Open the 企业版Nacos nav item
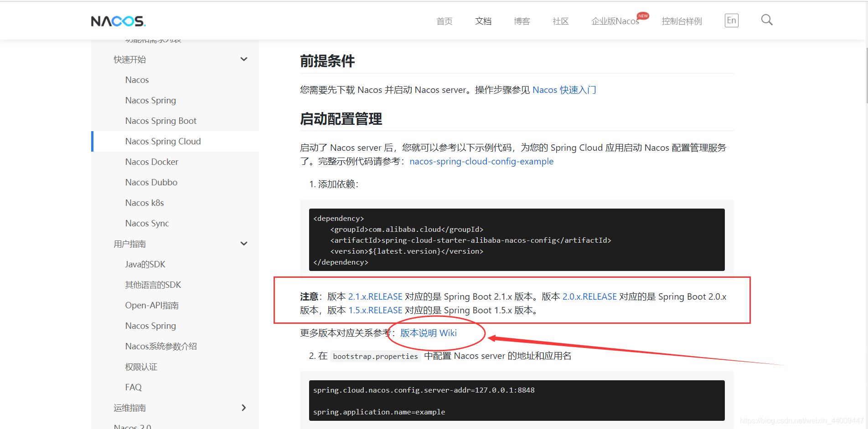The height and width of the screenshot is (429, 868). click(615, 21)
